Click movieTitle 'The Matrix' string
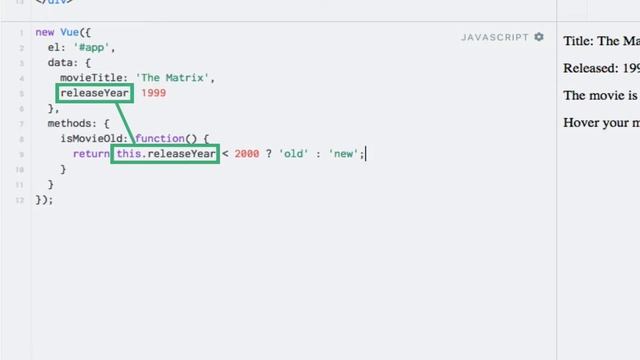The image size is (640, 360). 172,78
